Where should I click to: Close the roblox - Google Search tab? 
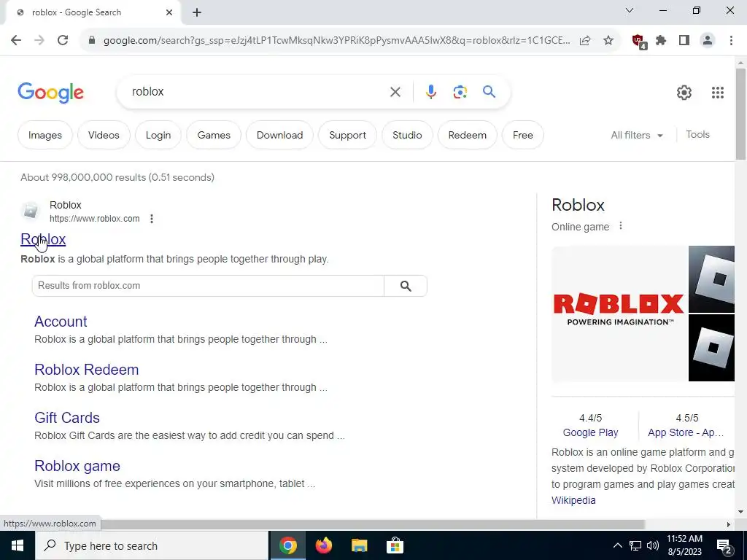pos(169,12)
